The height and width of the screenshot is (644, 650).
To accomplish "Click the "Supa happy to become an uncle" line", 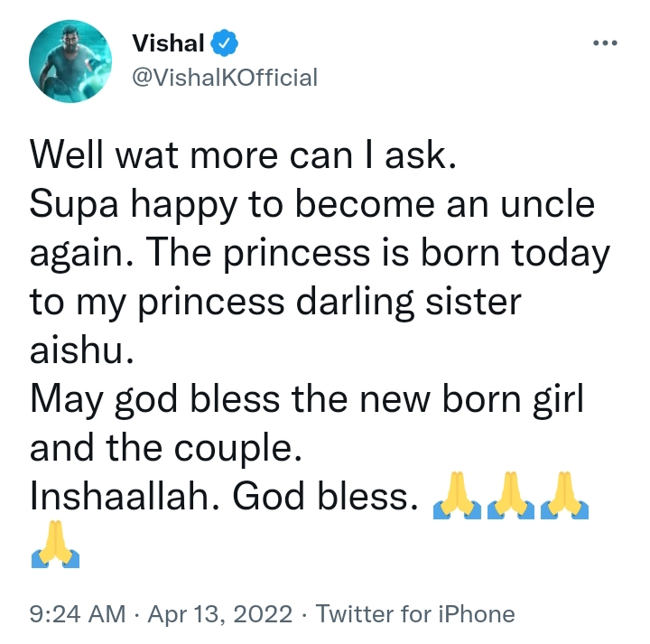I will [x=312, y=206].
